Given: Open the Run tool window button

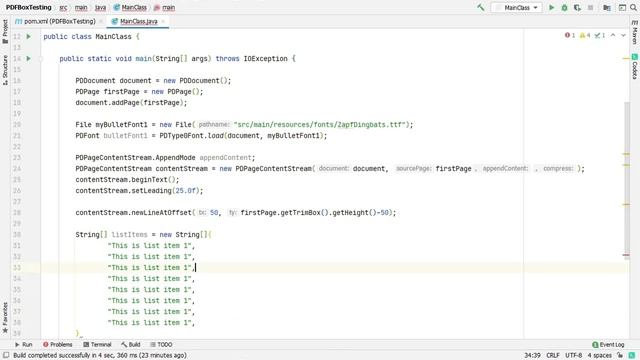Looking at the screenshot, I should (x=23, y=344).
